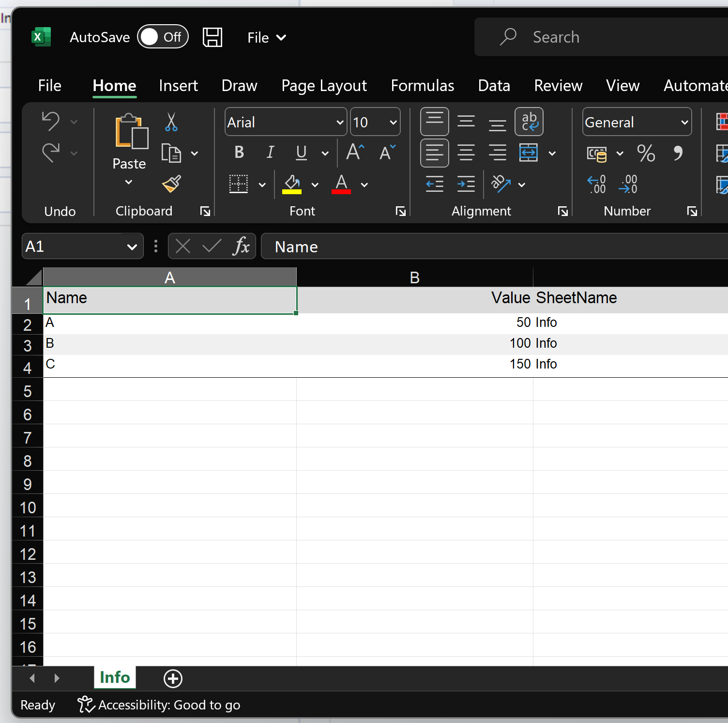Click the Wrap Text icon
The height and width of the screenshot is (723, 728).
pyautogui.click(x=529, y=122)
